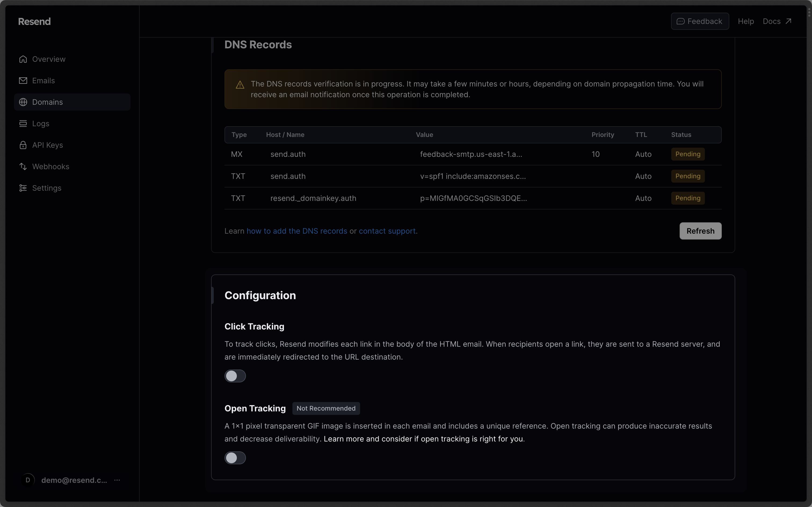812x507 pixels.
Task: Click the Docs external arrow icon
Action: click(x=788, y=21)
